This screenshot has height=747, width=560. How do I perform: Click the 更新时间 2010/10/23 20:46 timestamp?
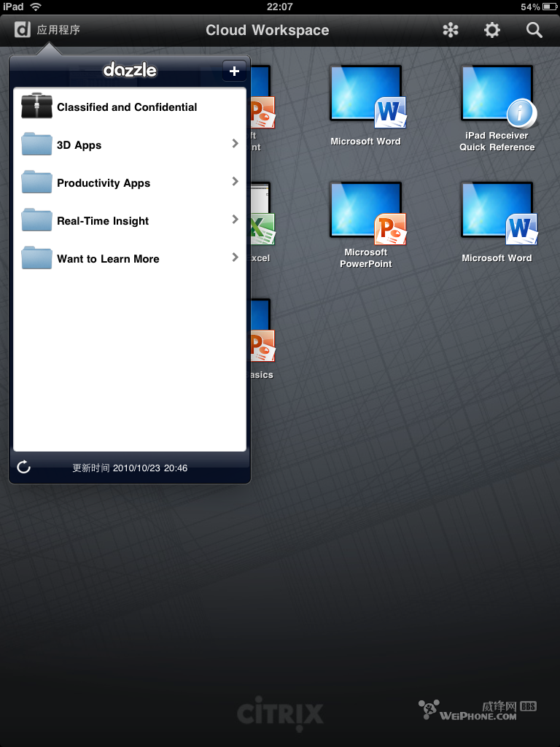(x=130, y=468)
